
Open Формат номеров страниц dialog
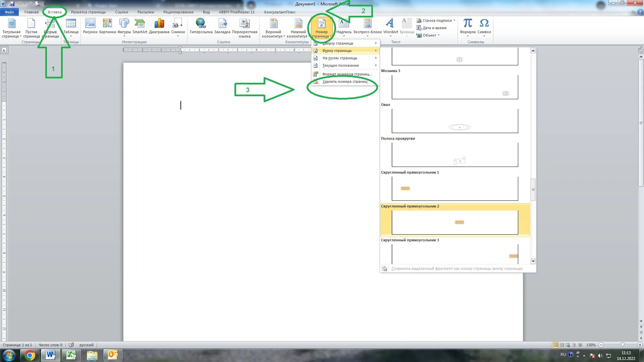click(x=346, y=74)
